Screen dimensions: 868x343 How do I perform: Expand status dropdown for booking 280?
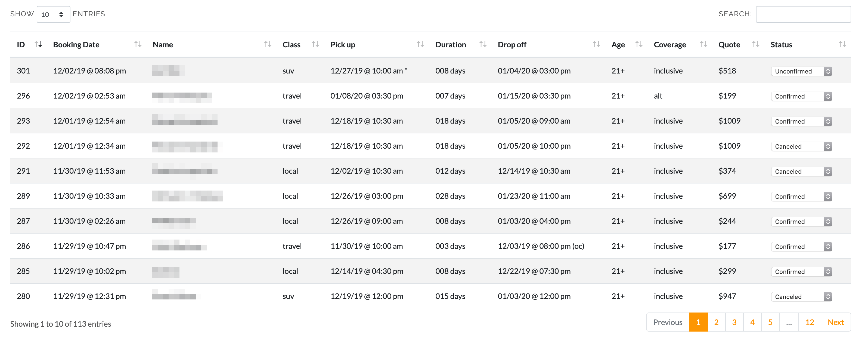click(801, 297)
